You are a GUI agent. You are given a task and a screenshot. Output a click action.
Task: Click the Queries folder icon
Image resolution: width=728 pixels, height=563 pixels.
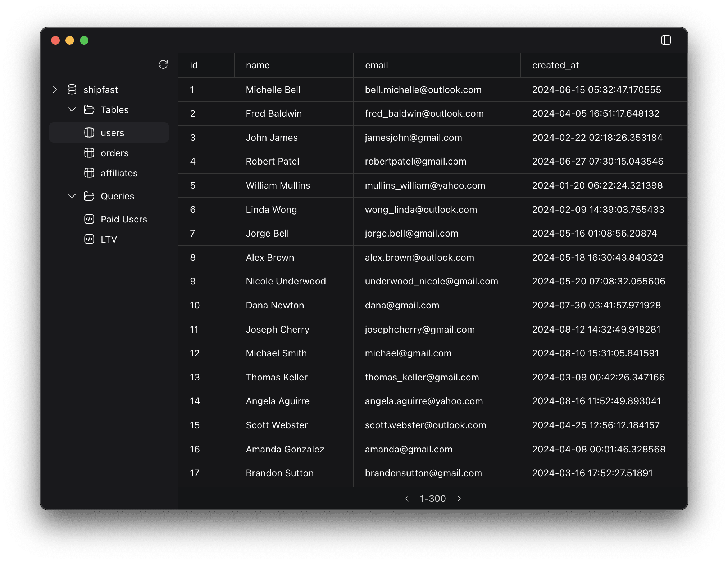pyautogui.click(x=89, y=196)
